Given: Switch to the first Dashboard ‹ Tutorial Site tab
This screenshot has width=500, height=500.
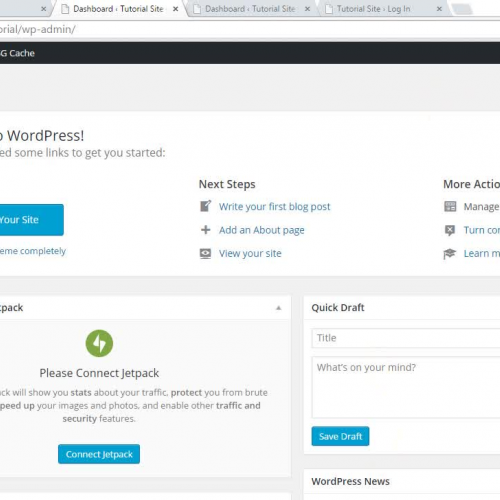Looking at the screenshot, I should click(x=118, y=9).
